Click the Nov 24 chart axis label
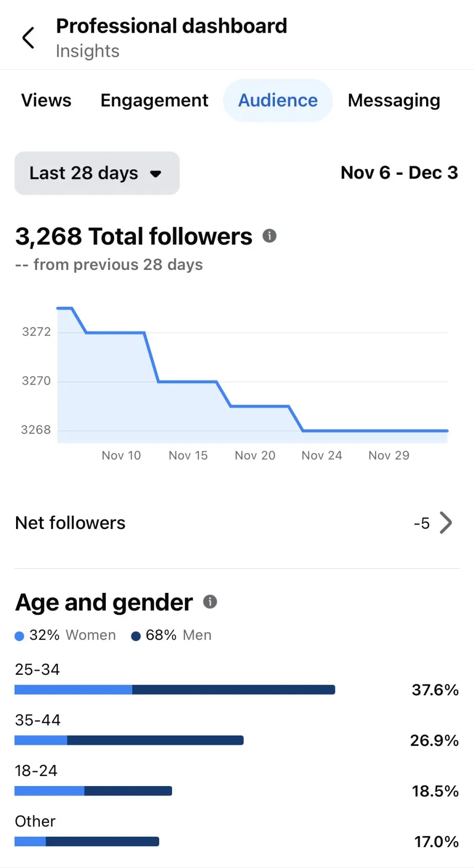The width and height of the screenshot is (474, 868). 322,456
